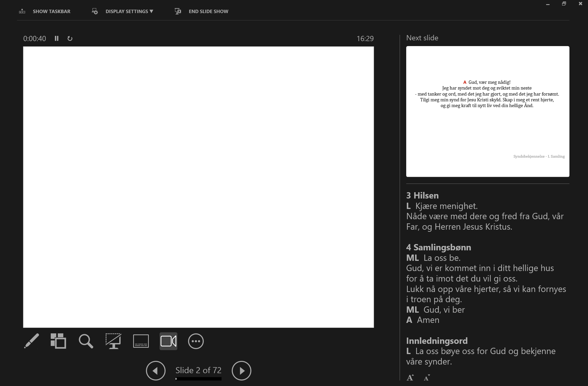Click the 'Innledningsord' notes heading
This screenshot has width=588, height=386.
click(437, 341)
